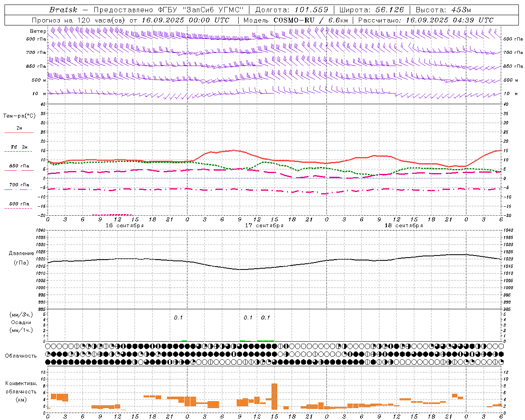
Task: Click the date label "16 сентября"
Action: point(125,226)
